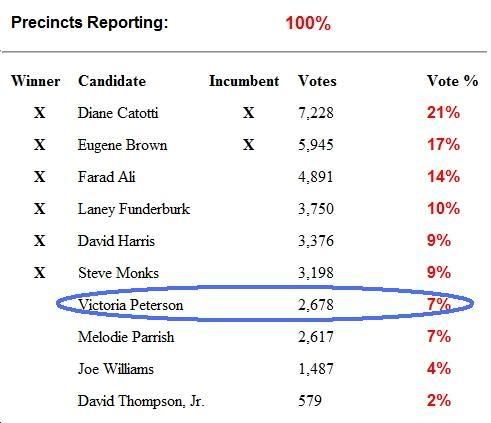Click the 100% precincts reporting value
The width and height of the screenshot is (491, 423).
click(308, 23)
